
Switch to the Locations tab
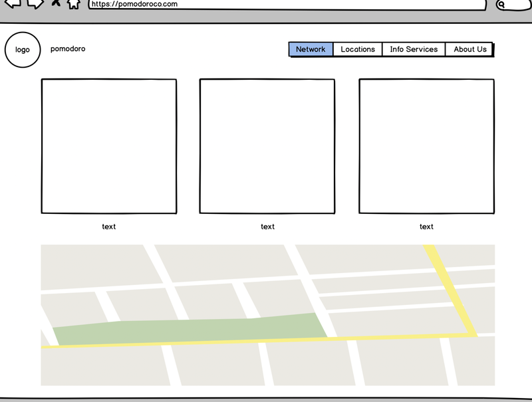(358, 49)
